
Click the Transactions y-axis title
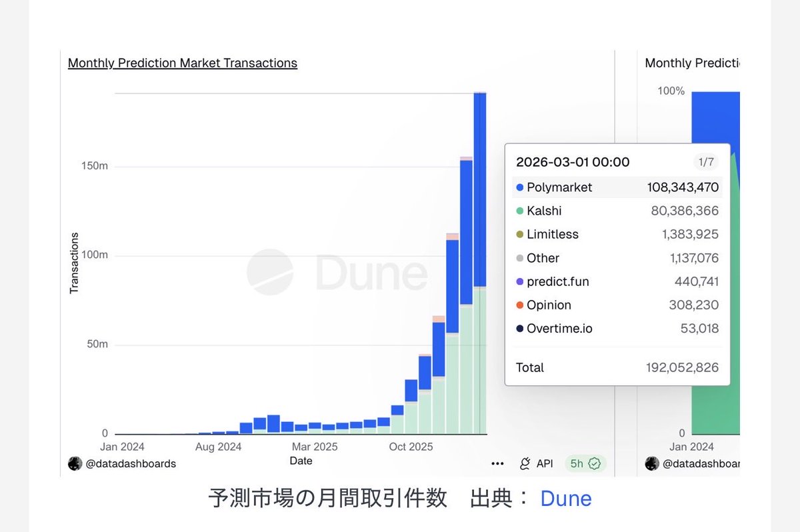74,263
